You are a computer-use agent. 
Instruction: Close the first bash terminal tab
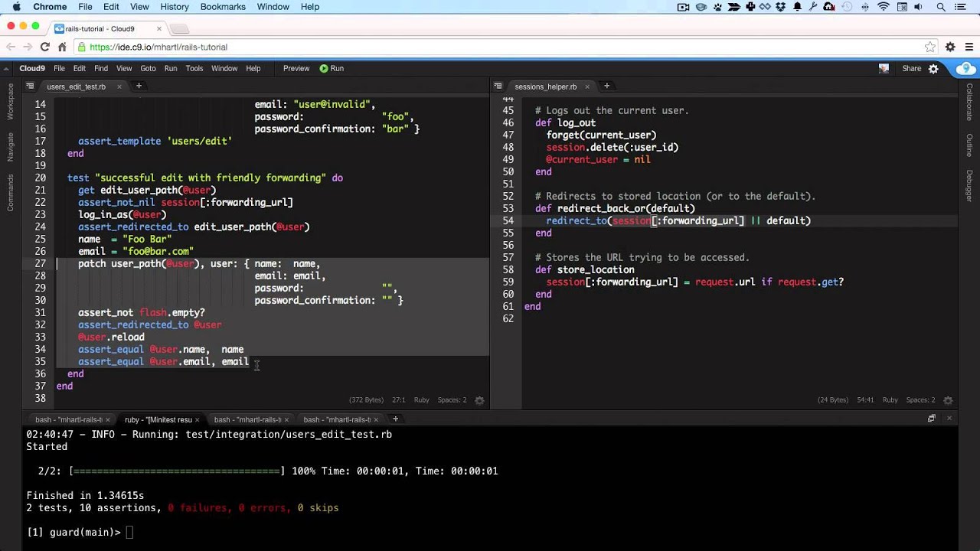pyautogui.click(x=107, y=419)
